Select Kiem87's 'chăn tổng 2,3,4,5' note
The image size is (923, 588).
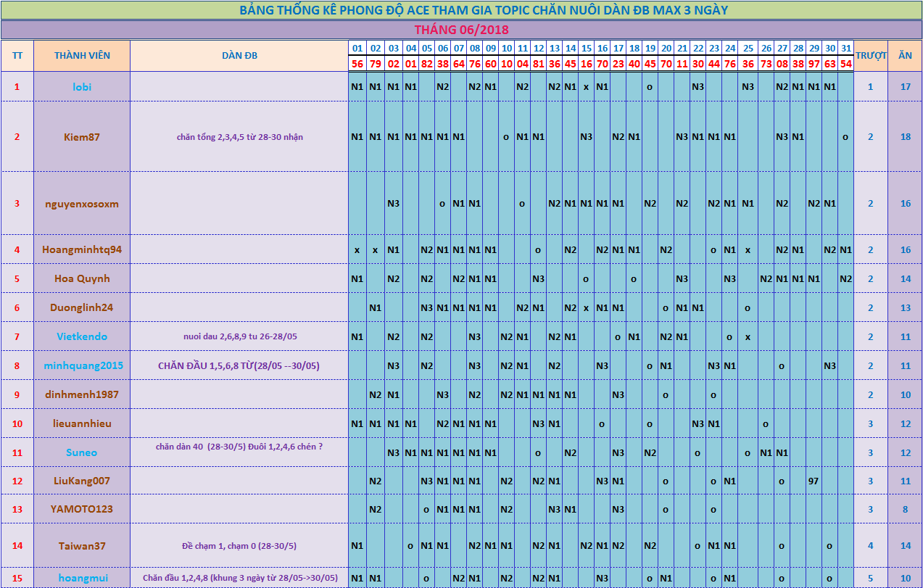click(x=239, y=136)
